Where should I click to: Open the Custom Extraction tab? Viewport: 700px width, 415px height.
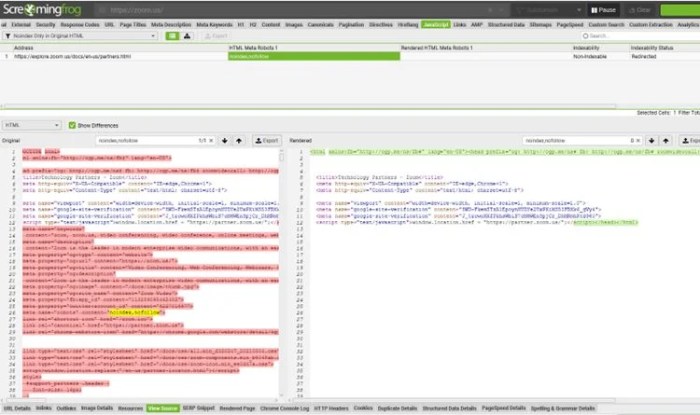[650, 25]
